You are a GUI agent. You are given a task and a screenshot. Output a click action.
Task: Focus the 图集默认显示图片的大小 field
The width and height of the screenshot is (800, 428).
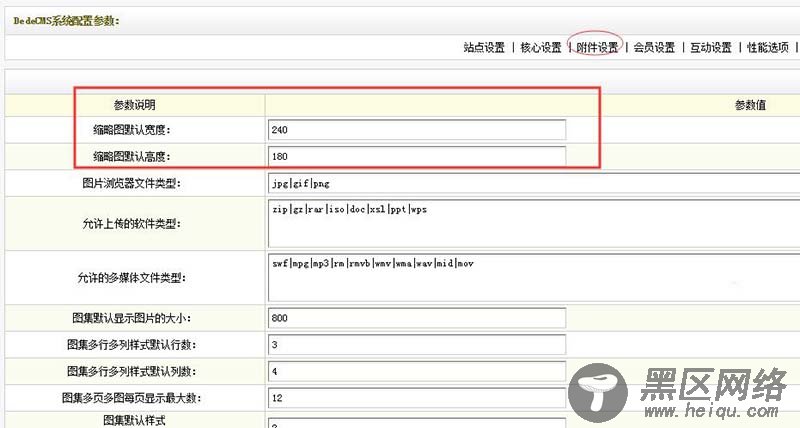click(x=416, y=318)
